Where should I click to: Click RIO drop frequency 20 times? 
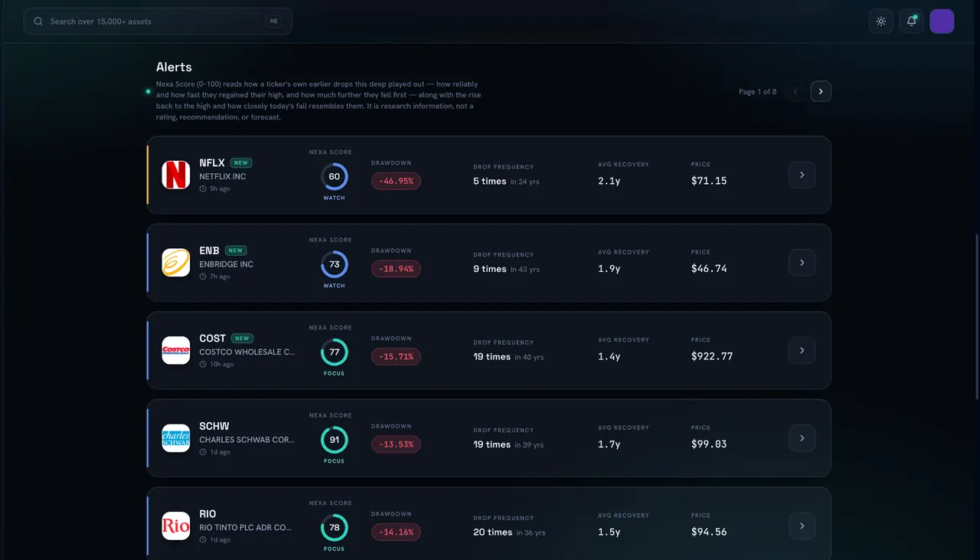coord(492,532)
